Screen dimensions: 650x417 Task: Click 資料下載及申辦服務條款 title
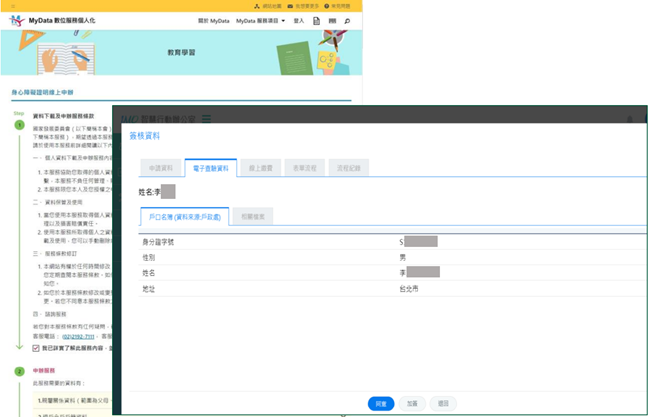63,116
